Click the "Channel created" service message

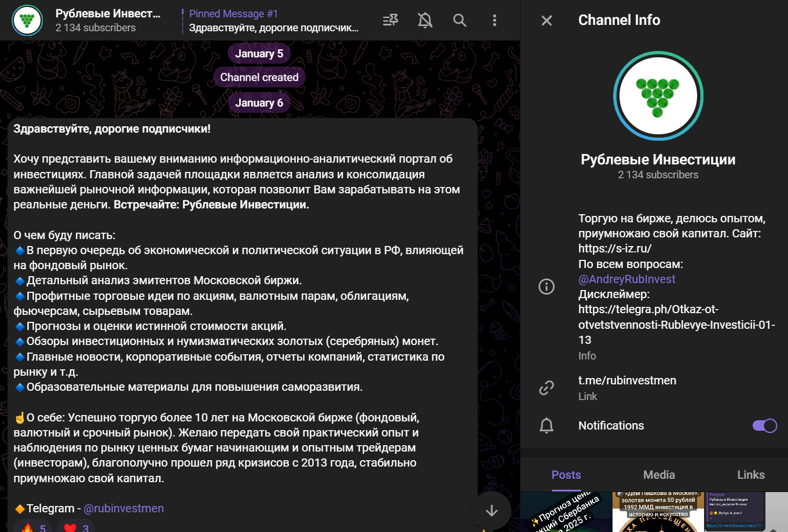coord(259,78)
